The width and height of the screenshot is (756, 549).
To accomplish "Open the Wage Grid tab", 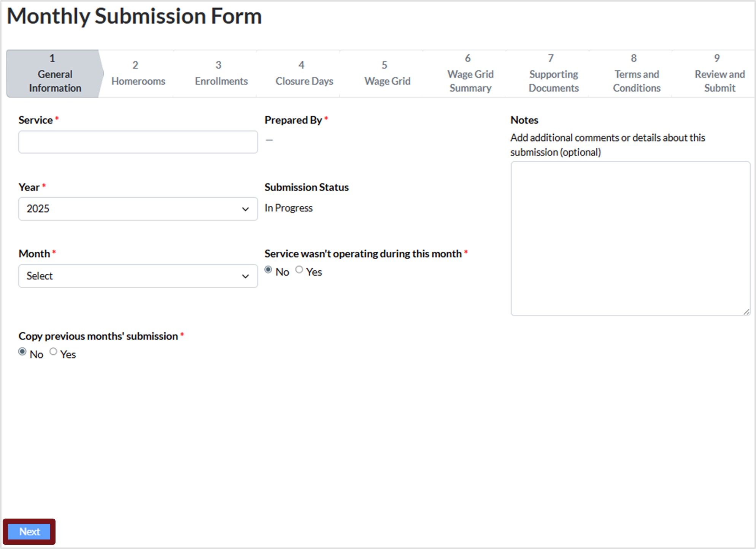I will [387, 74].
